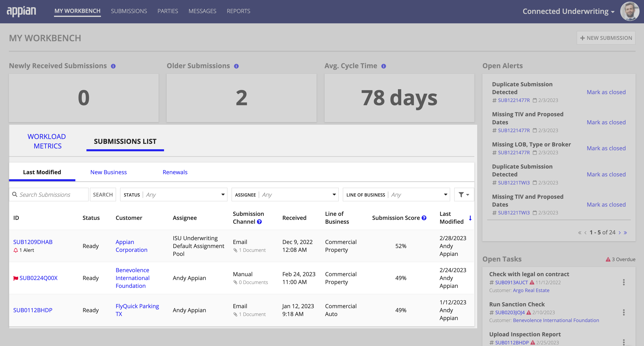Switch to the New Business tab
The height and width of the screenshot is (346, 644).
(108, 172)
